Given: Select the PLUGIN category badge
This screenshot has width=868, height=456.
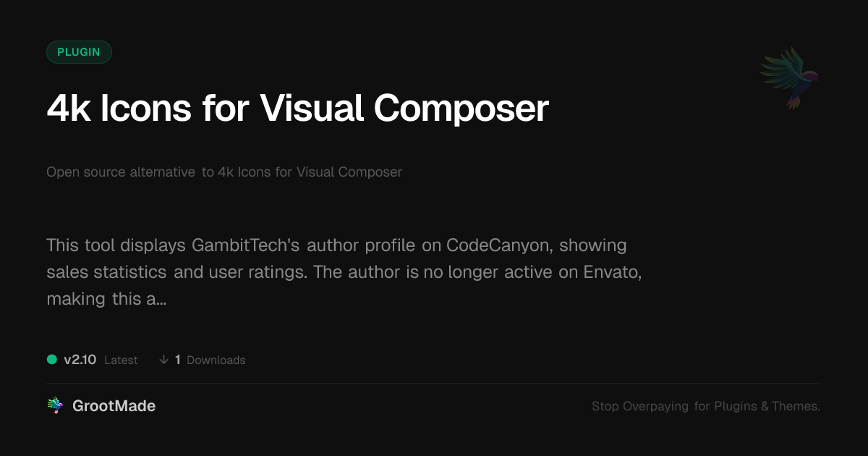Looking at the screenshot, I should (x=79, y=52).
